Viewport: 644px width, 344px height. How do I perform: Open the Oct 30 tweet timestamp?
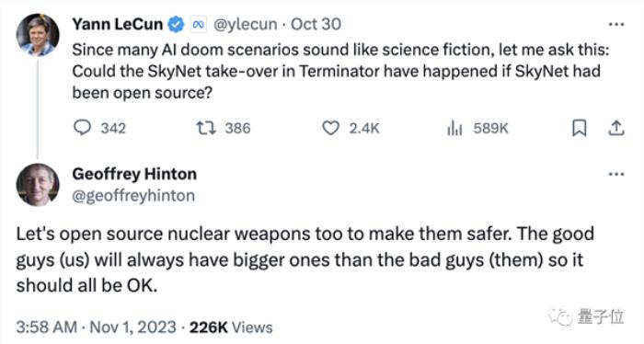click(x=316, y=24)
